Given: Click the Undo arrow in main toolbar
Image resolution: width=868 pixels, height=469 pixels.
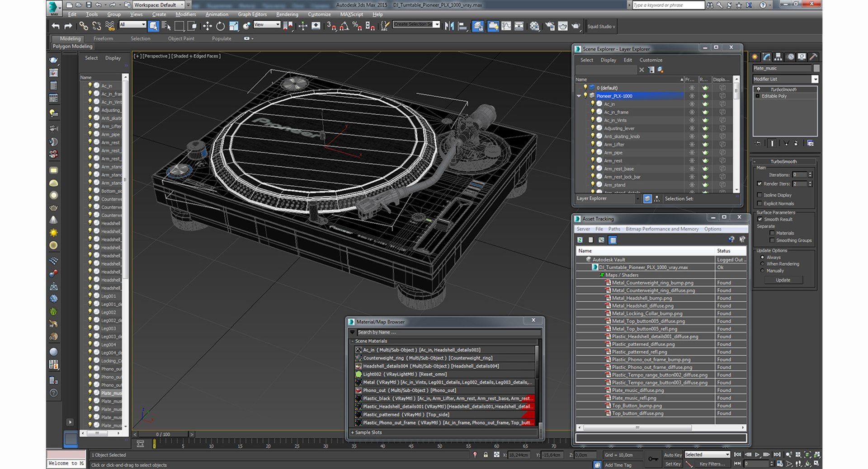Looking at the screenshot, I should (56, 26).
